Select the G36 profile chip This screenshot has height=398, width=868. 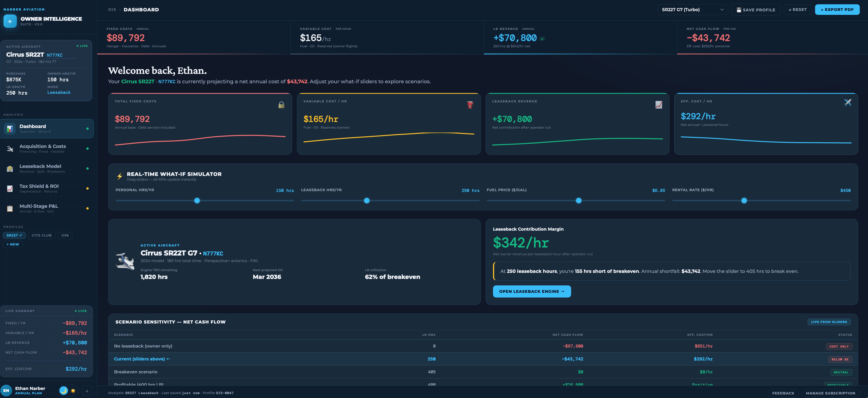point(65,235)
